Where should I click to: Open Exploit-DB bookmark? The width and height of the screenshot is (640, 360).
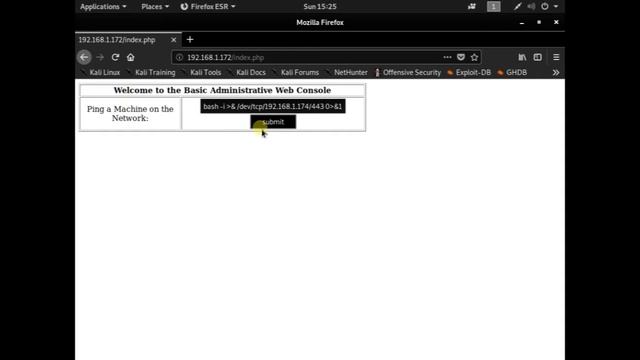tap(469, 73)
